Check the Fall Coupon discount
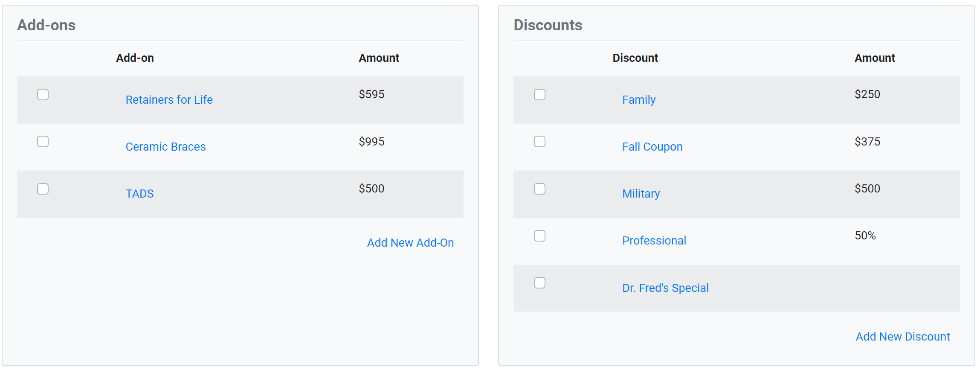The height and width of the screenshot is (370, 980). [x=539, y=142]
